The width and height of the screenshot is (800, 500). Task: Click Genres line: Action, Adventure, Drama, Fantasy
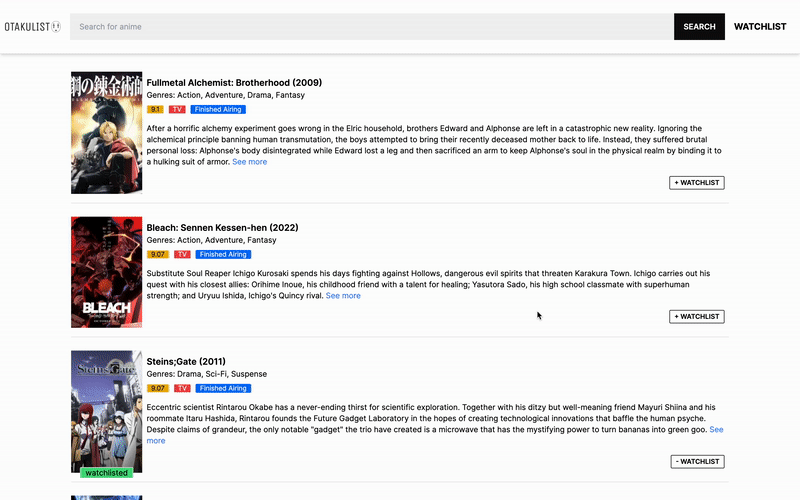click(x=226, y=95)
